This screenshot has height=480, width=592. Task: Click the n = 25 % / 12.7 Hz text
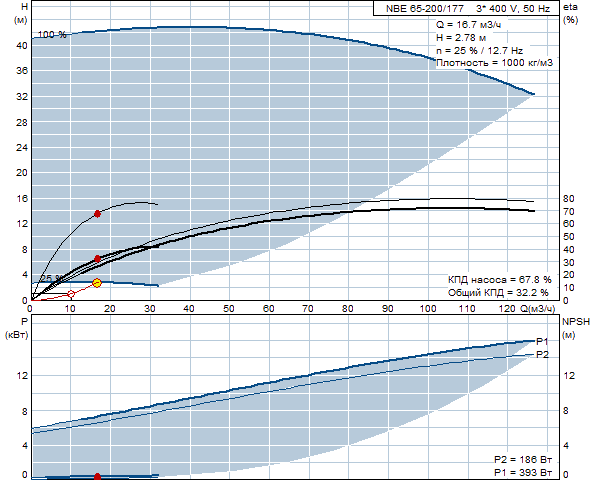point(479,51)
